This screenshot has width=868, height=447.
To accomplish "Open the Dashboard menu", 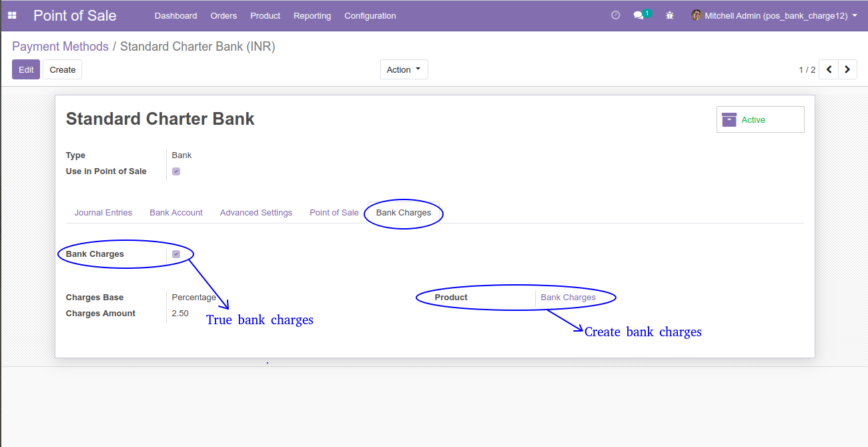I will point(175,15).
